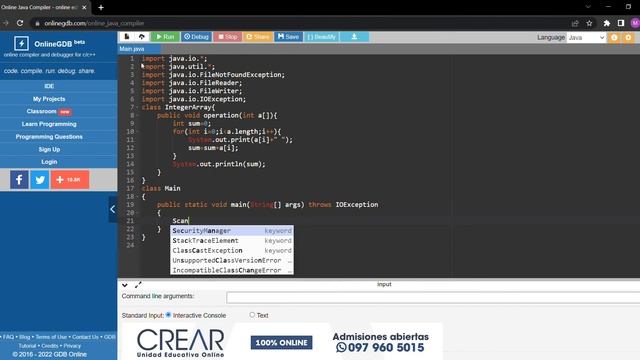The image size is (640, 360).
Task: Click the browser address bar URL
Action: coord(94,23)
